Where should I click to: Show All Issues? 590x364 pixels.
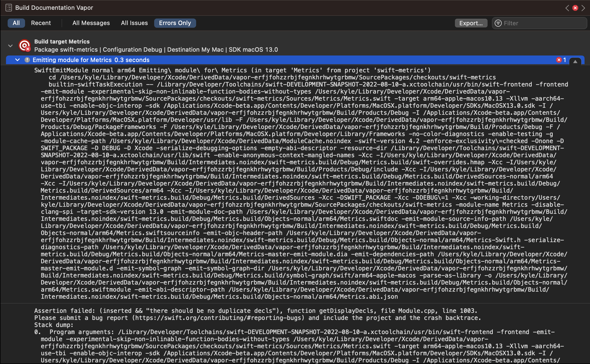[x=134, y=23]
